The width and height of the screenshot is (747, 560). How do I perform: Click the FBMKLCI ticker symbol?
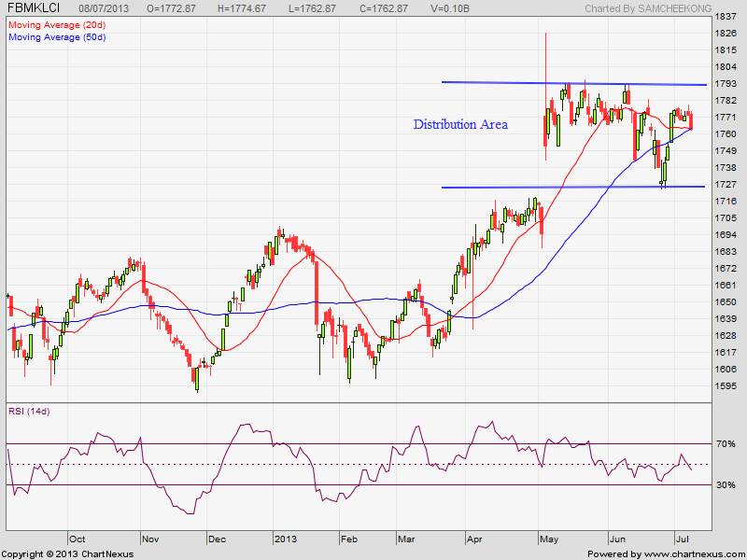(34, 8)
